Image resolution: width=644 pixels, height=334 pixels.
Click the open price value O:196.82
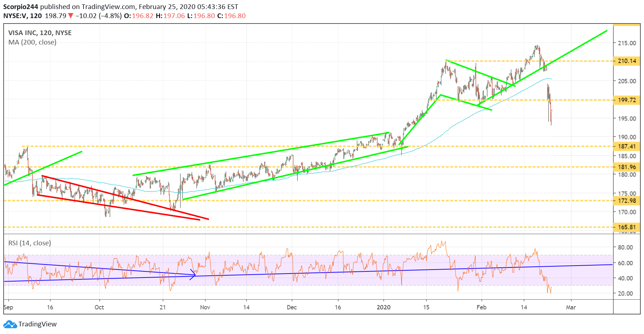tap(138, 16)
